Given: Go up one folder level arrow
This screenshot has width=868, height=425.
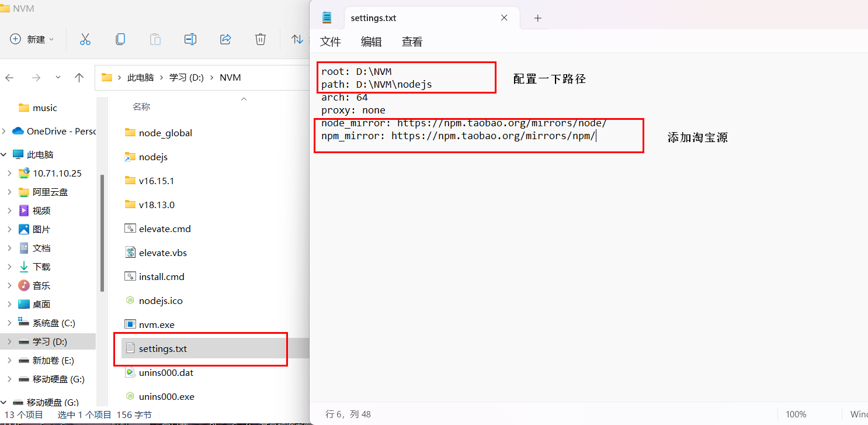Looking at the screenshot, I should (79, 77).
